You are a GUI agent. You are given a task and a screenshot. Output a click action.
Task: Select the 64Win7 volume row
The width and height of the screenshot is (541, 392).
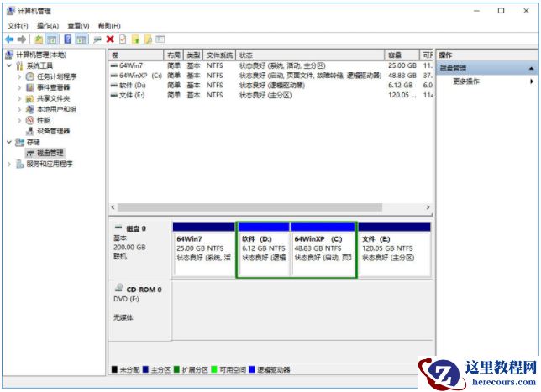[270, 65]
